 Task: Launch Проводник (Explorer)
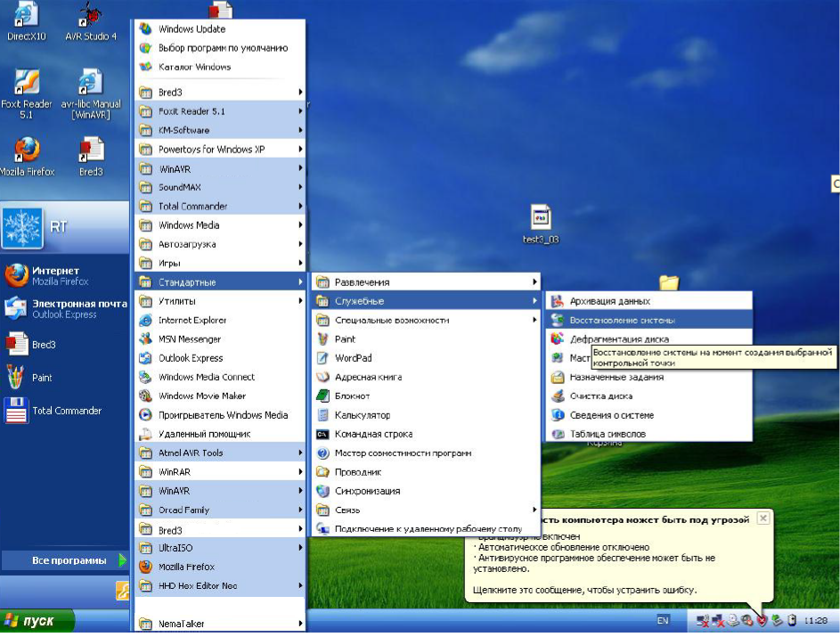(x=426, y=472)
